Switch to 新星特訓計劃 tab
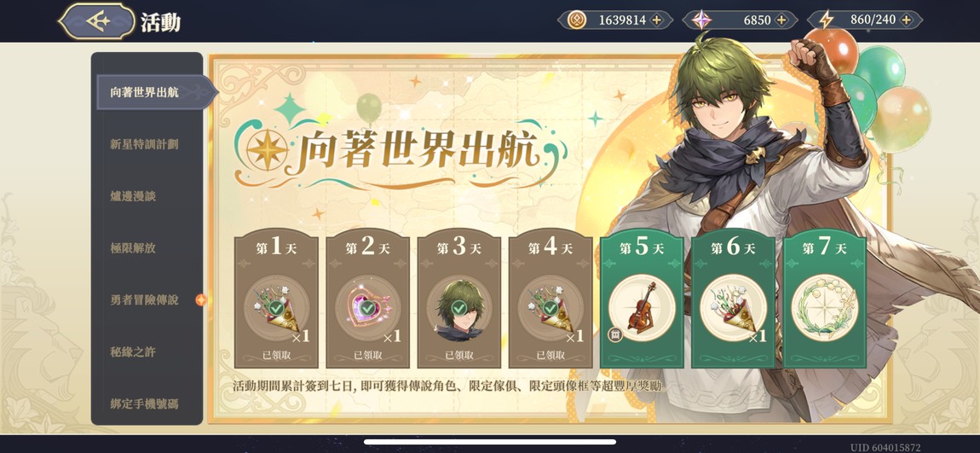 click(144, 144)
